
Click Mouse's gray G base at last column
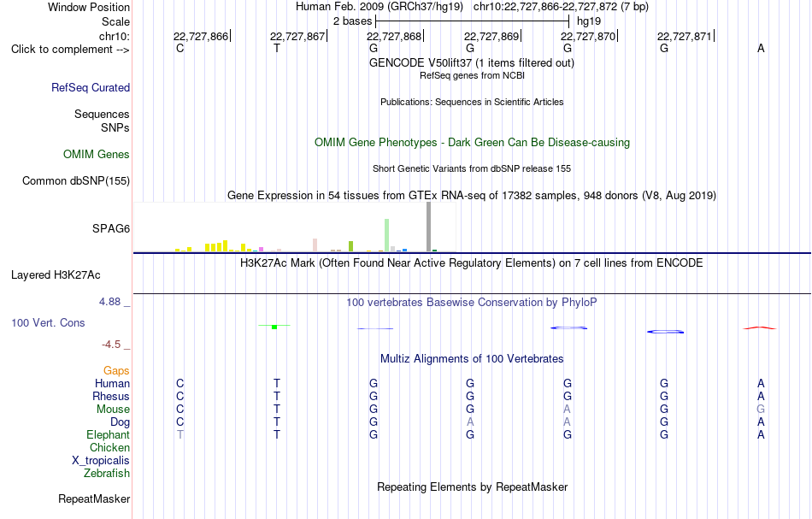761,410
